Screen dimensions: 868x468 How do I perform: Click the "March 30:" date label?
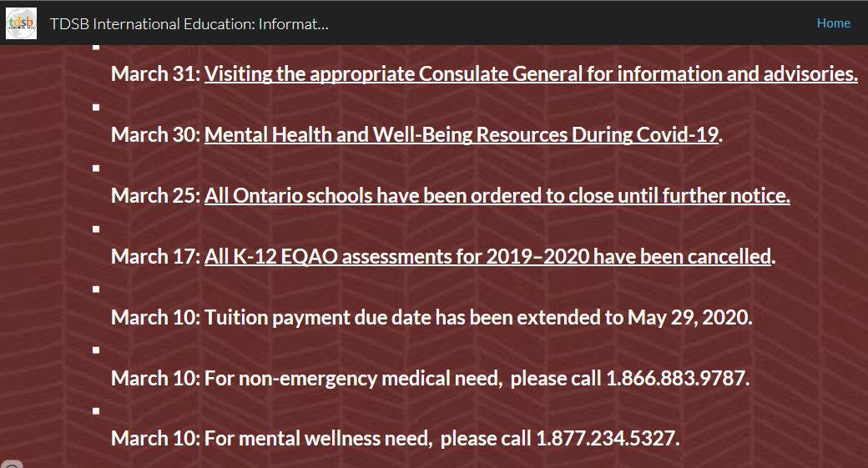click(155, 135)
